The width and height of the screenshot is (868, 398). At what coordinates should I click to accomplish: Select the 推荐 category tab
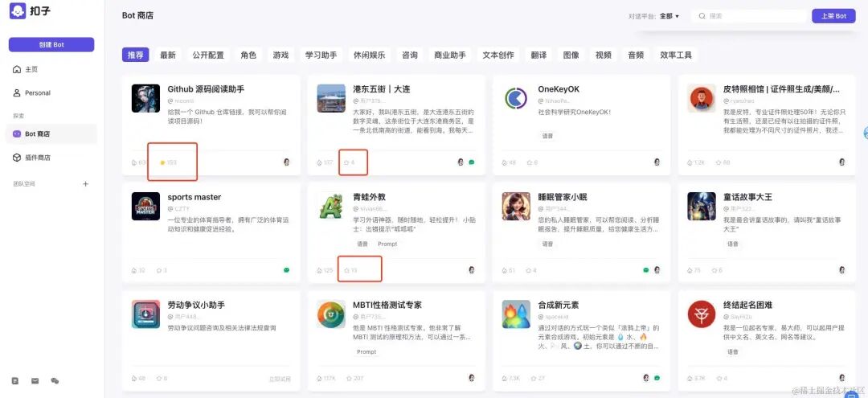(136, 55)
